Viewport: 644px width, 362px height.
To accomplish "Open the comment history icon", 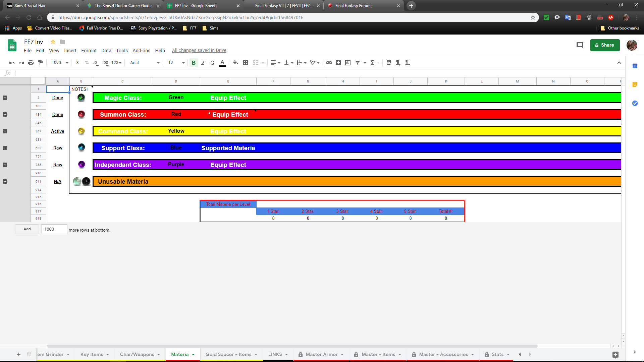I will (x=580, y=45).
